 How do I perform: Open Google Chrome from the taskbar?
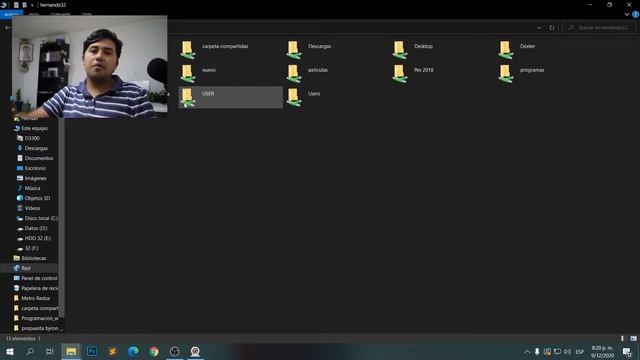click(x=154, y=351)
